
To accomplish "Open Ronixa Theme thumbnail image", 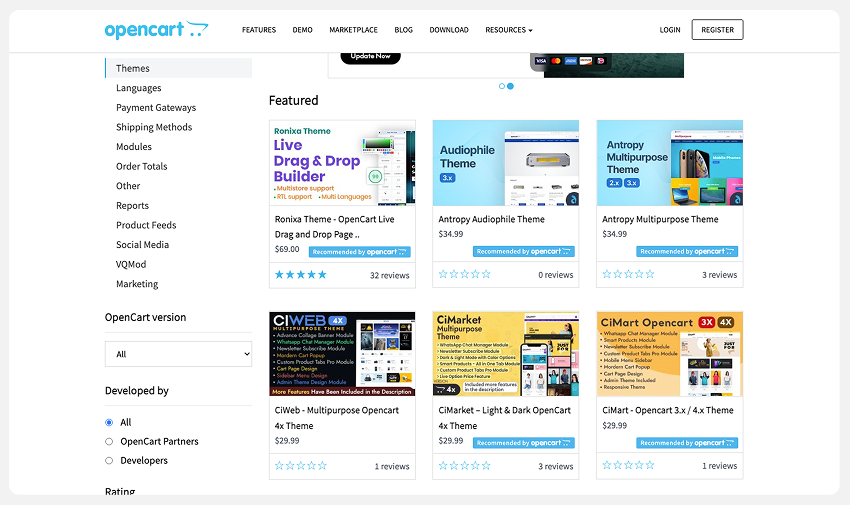I will pos(342,163).
